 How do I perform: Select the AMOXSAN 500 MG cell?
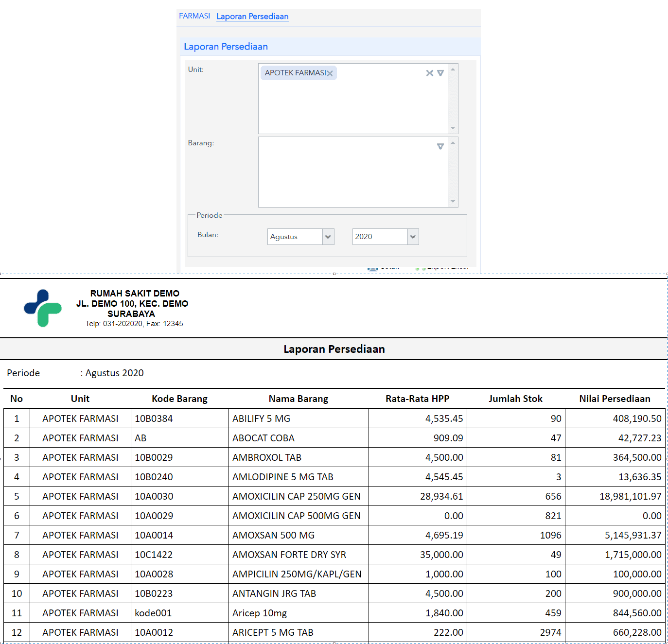pos(299,535)
